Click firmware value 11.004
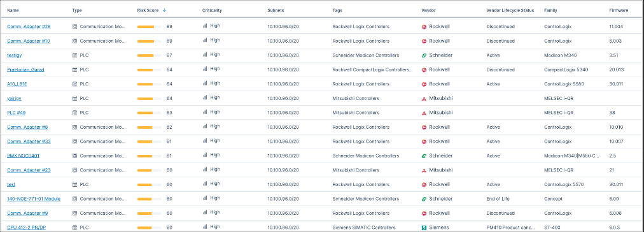The width and height of the screenshot is (644, 232). click(x=616, y=26)
